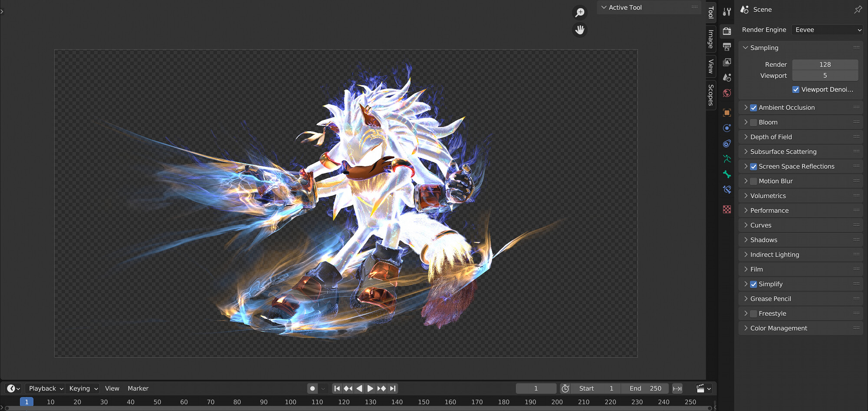Open the Bone Constraints properties icon
868x411 pixels.
click(x=727, y=190)
